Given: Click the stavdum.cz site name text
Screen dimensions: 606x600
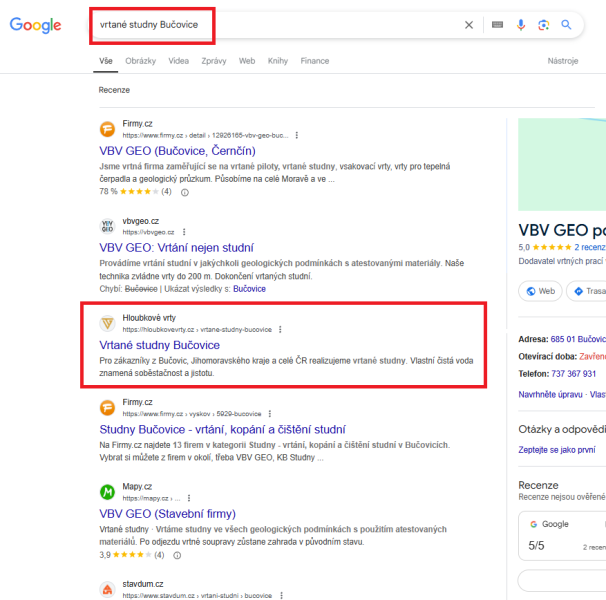Looking at the screenshot, I should [143, 584].
